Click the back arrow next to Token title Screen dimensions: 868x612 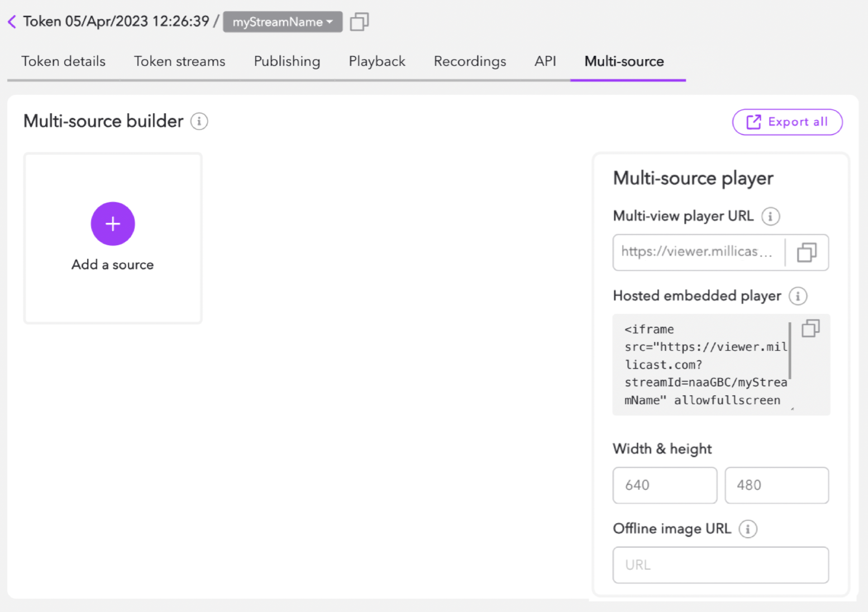coord(12,22)
